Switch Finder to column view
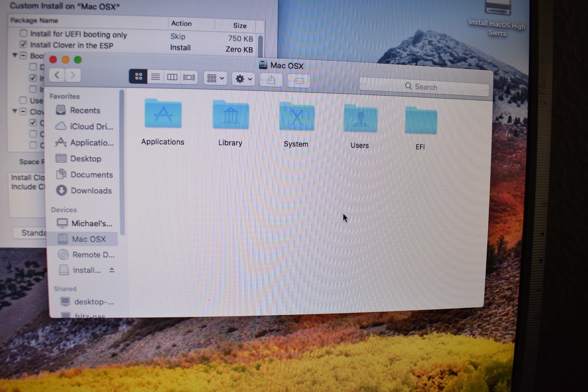Screen dimensions: 588x392 [172, 77]
